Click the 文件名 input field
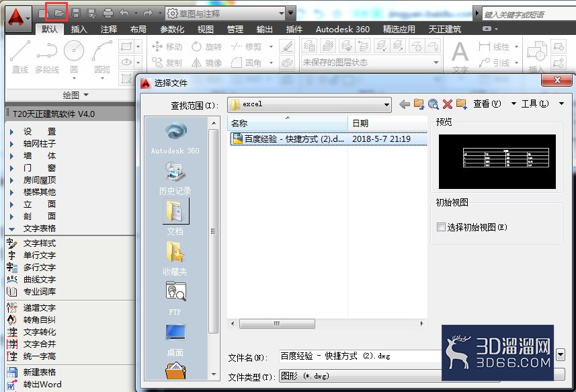Screen dimensions: 576x392 point(360,356)
